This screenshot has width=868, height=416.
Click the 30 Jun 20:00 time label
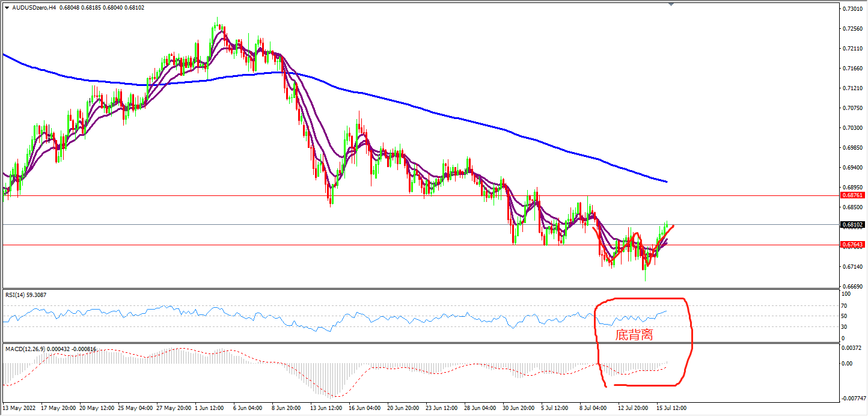[518, 408]
